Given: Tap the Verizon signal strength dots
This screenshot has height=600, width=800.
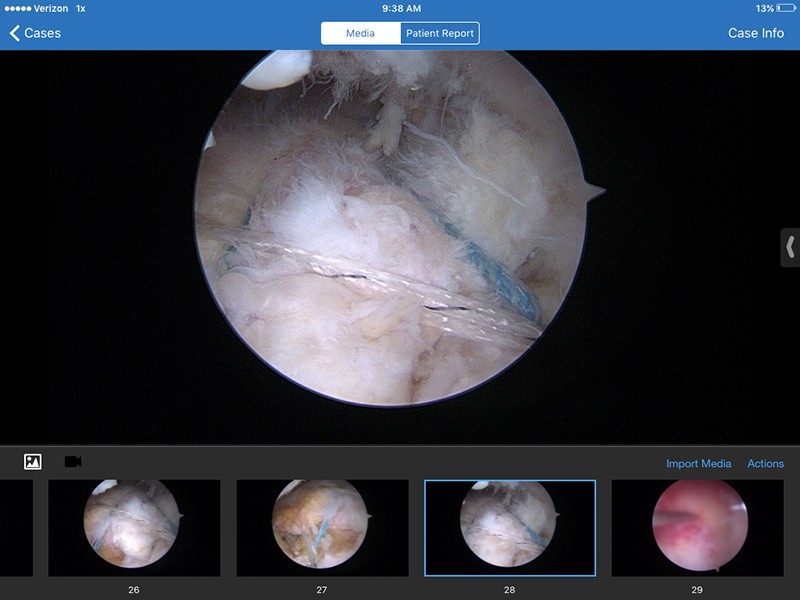Looking at the screenshot, I should 18,8.
